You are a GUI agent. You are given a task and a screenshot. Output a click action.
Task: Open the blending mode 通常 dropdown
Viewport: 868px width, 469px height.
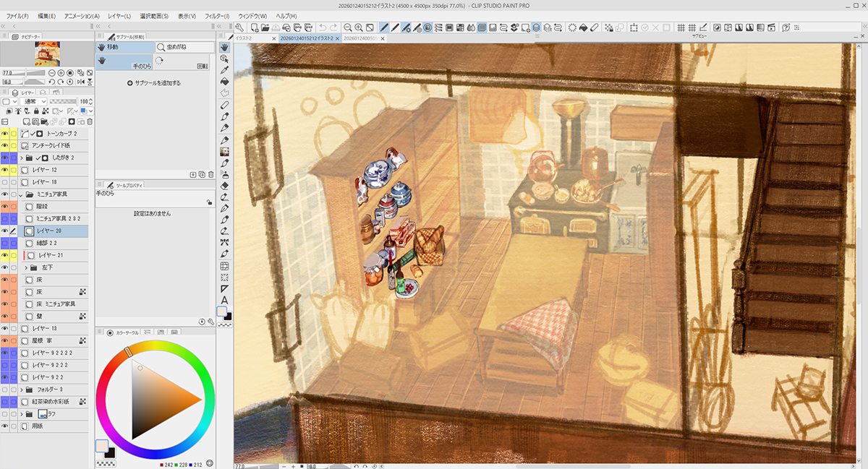click(x=44, y=101)
